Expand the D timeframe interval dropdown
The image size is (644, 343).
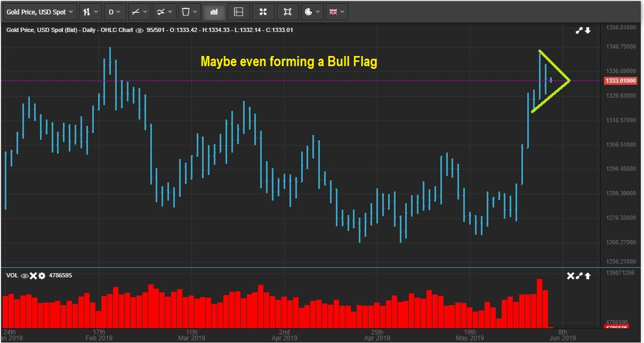[x=114, y=12]
